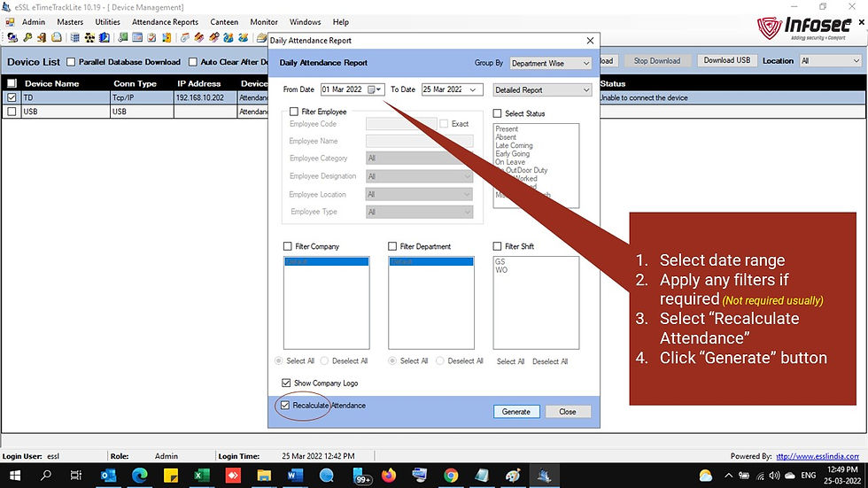Enable the Filter Department checkbox

[x=392, y=246]
